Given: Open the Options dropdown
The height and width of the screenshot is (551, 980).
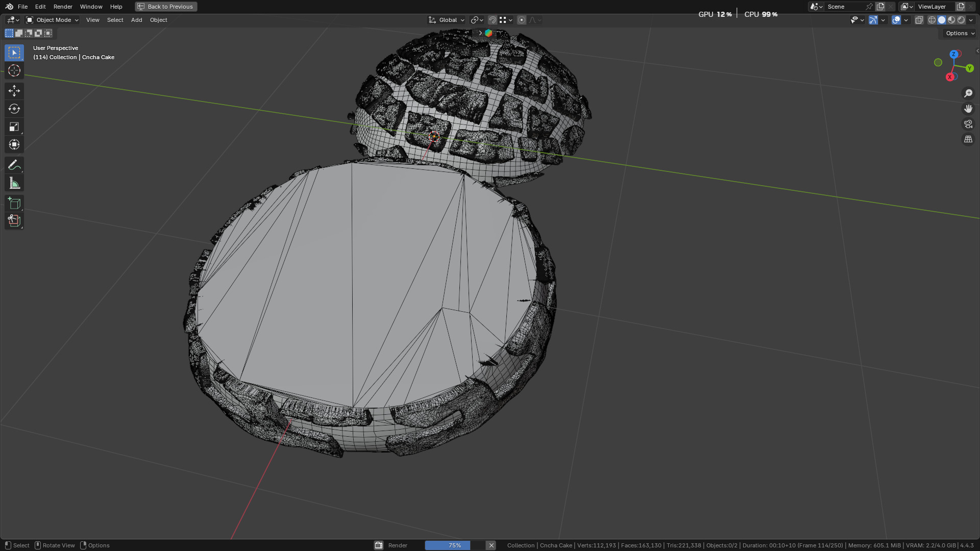Looking at the screenshot, I should tap(960, 33).
